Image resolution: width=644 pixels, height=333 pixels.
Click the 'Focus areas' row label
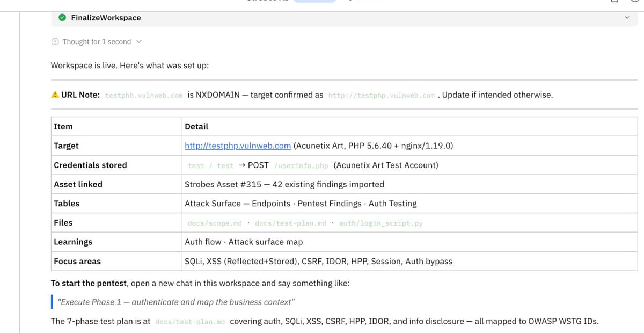[x=77, y=262]
